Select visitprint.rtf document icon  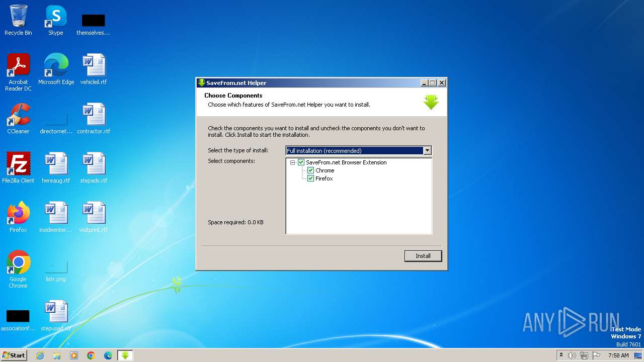click(x=94, y=217)
